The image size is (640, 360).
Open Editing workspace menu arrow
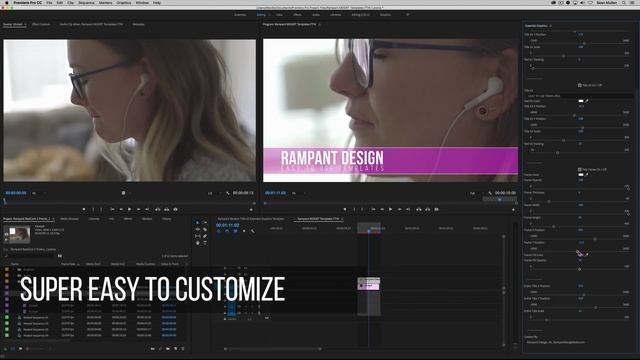point(269,15)
